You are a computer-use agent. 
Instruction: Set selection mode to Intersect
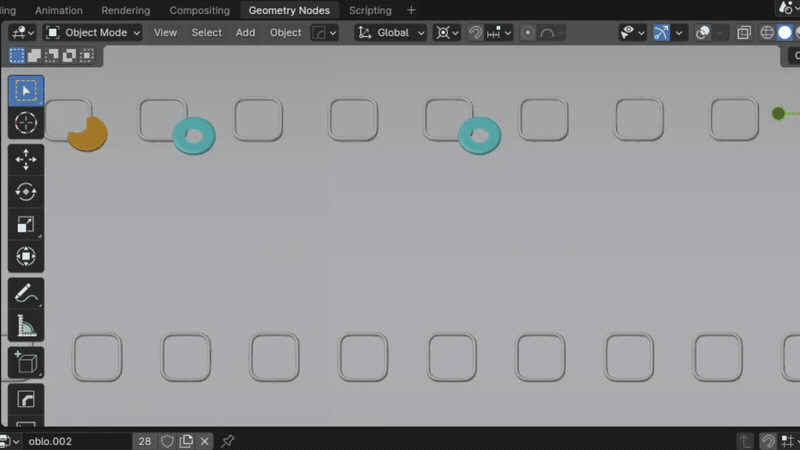point(87,55)
